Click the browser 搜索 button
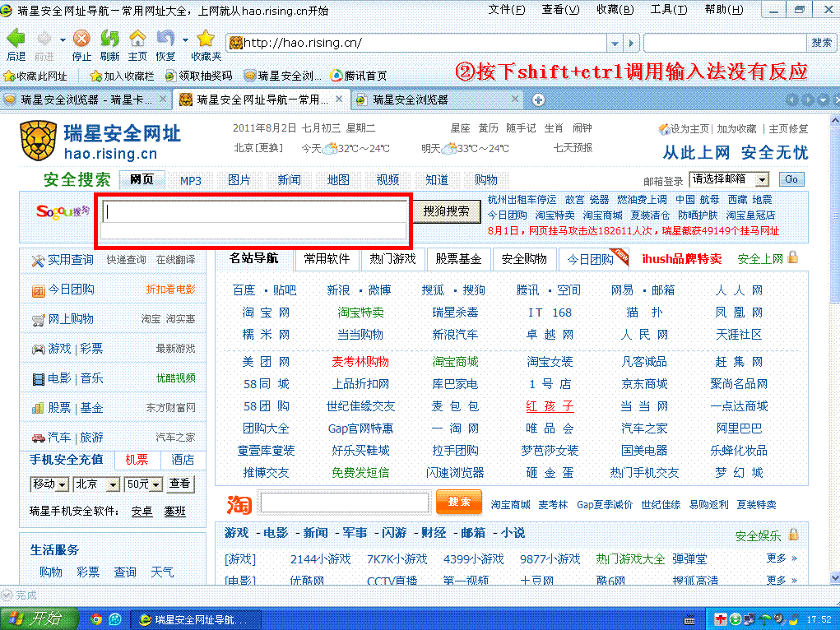This screenshot has height=630, width=840. click(x=821, y=43)
